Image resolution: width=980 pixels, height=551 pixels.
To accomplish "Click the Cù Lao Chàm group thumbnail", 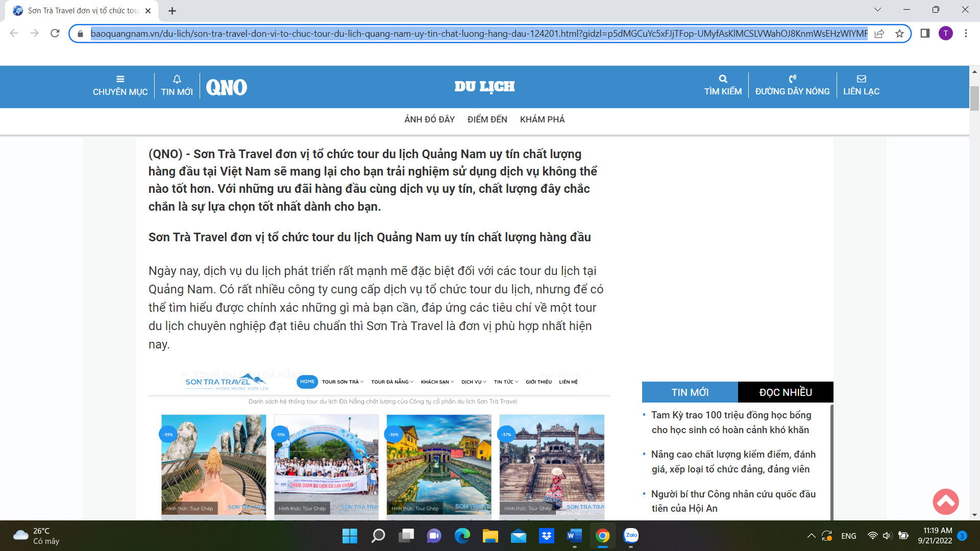I will 326,464.
